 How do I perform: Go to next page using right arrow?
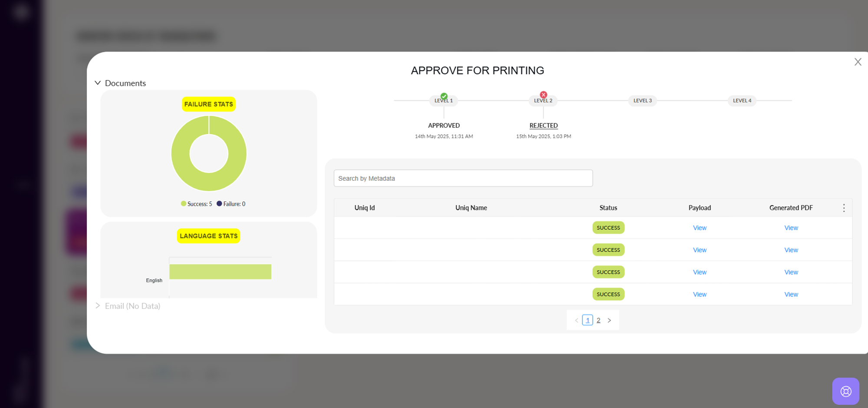(609, 321)
